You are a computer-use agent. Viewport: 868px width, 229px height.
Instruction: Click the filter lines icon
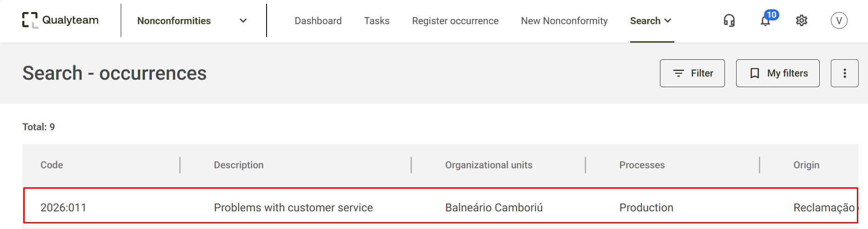[x=679, y=73]
